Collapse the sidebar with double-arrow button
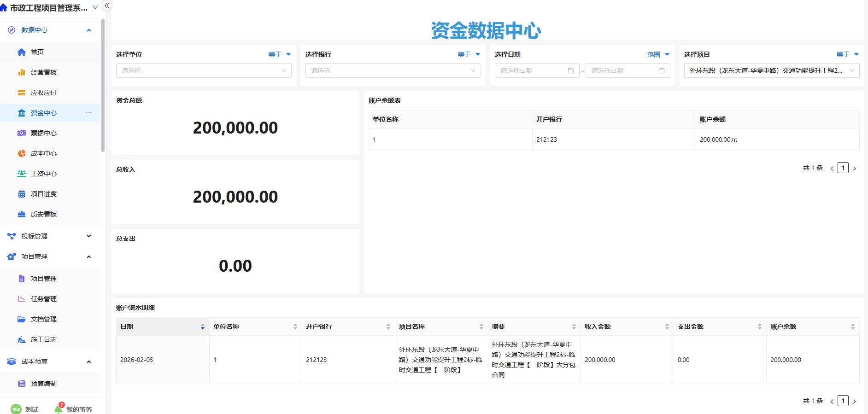The image size is (868, 414). tap(107, 6)
